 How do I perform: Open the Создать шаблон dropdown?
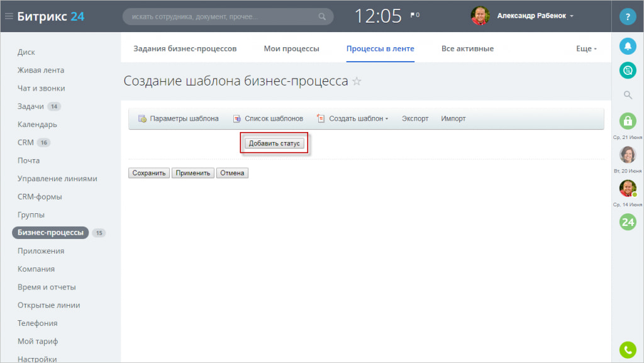(x=353, y=119)
